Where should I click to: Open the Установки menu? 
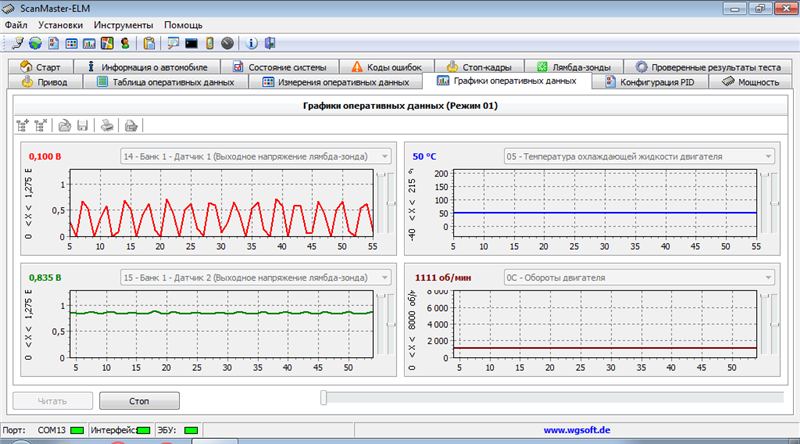pos(60,25)
